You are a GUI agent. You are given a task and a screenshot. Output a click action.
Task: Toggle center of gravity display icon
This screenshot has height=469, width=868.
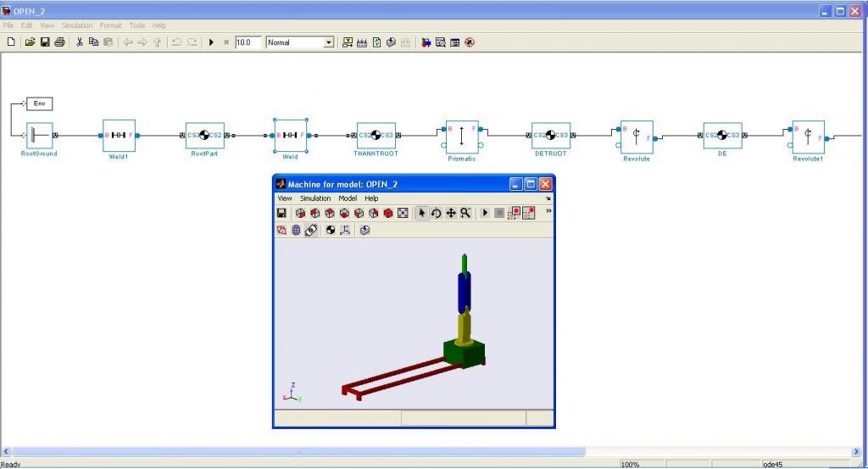pos(331,231)
